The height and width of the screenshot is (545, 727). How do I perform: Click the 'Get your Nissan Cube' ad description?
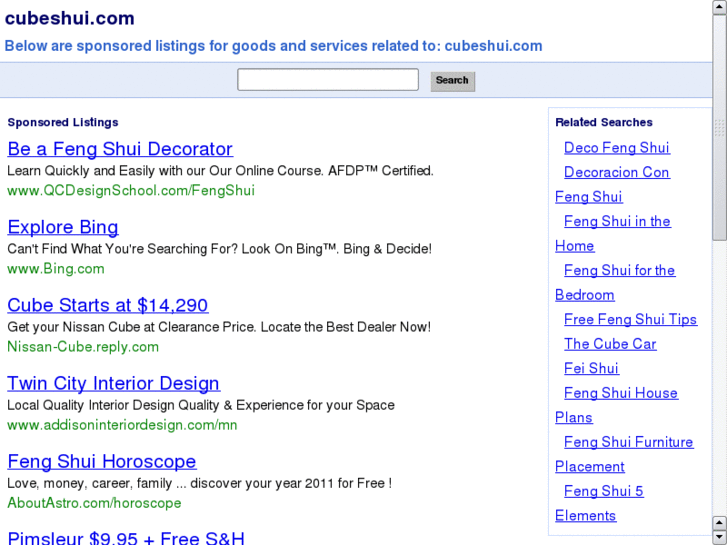[x=219, y=327]
